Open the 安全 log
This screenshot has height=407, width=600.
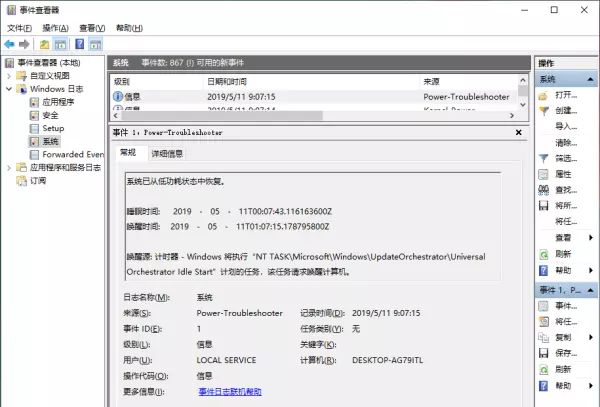(50, 115)
